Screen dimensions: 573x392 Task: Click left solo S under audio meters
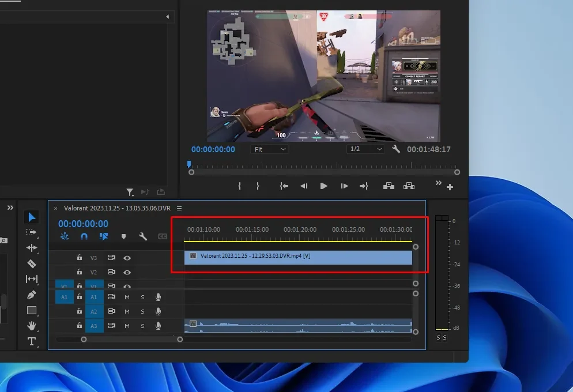[x=438, y=338]
